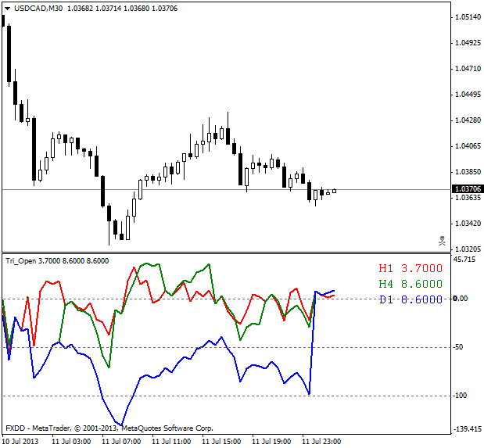
Task: Select the 1.04495 price scale label
Action: 468,95
